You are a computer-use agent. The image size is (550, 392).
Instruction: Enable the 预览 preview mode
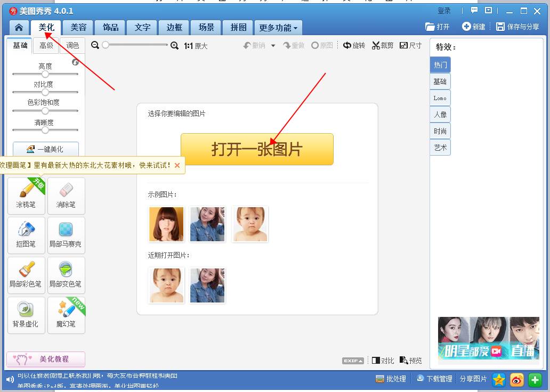[411, 361]
